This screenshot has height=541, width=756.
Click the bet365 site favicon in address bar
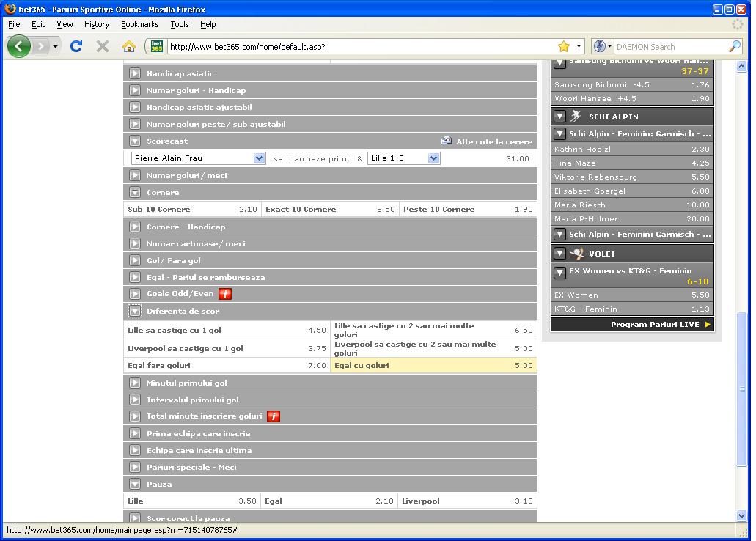click(x=157, y=46)
